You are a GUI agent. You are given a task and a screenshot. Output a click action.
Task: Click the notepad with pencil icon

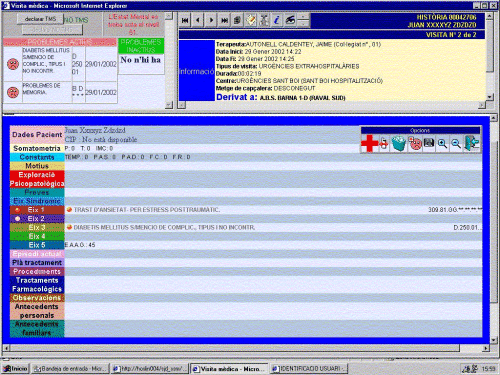pyautogui.click(x=251, y=20)
